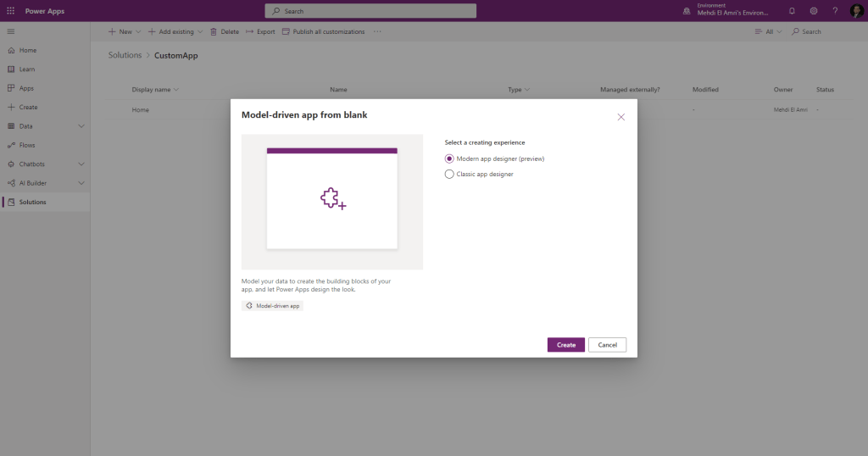
Task: Open the New dropdown in toolbar
Action: click(125, 31)
